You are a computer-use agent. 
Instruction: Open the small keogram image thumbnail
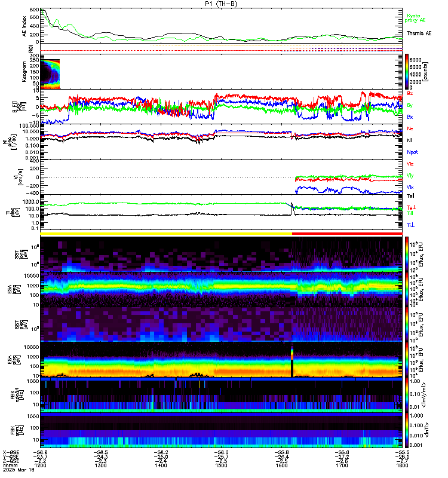(x=50, y=74)
